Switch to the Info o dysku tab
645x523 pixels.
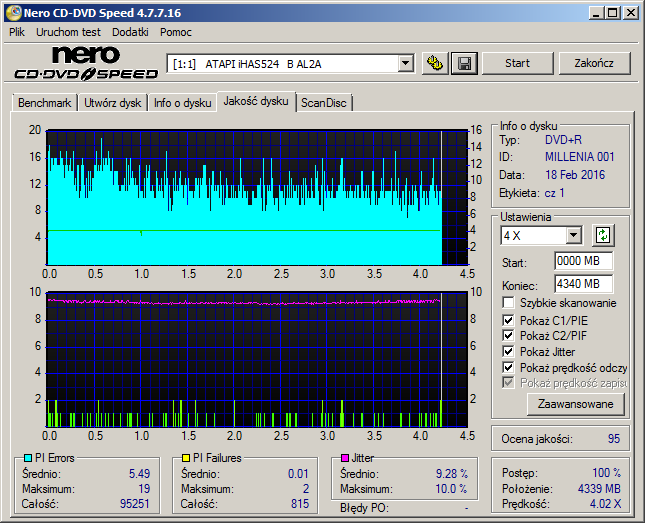183,103
